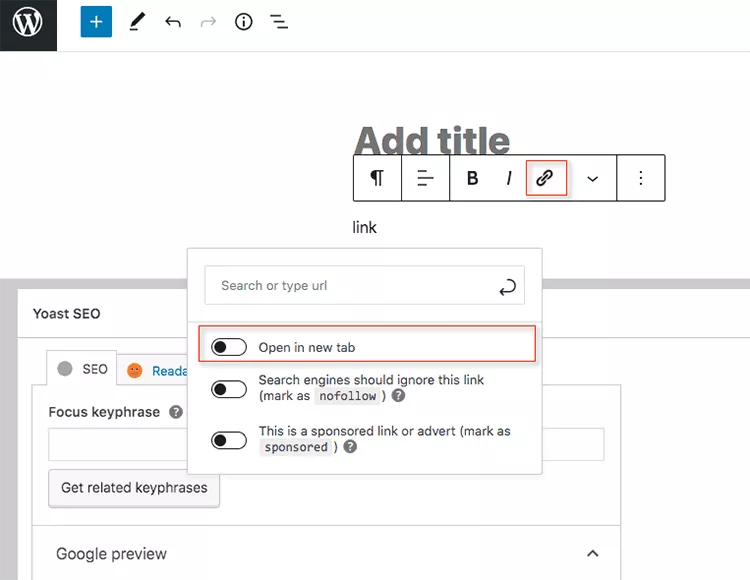This screenshot has width=750, height=580.
Task: Open the more rich text controls chevron
Action: tap(592, 179)
